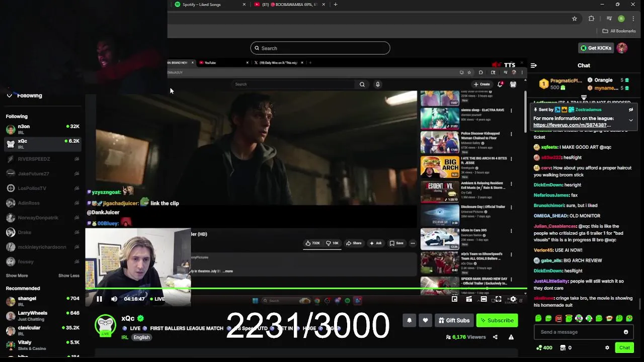Click chat username NefariousJames
This screenshot has width=644, height=362.
point(551,195)
